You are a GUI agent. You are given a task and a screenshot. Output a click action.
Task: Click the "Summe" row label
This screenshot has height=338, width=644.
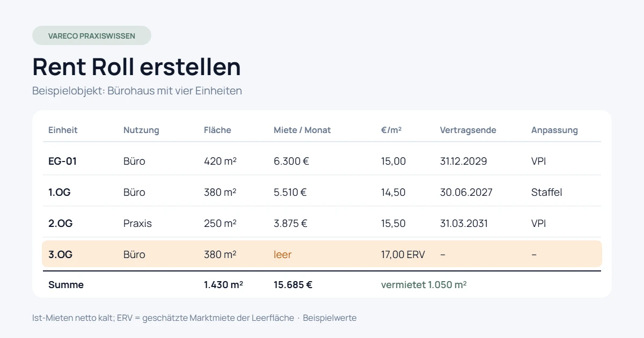tap(66, 285)
